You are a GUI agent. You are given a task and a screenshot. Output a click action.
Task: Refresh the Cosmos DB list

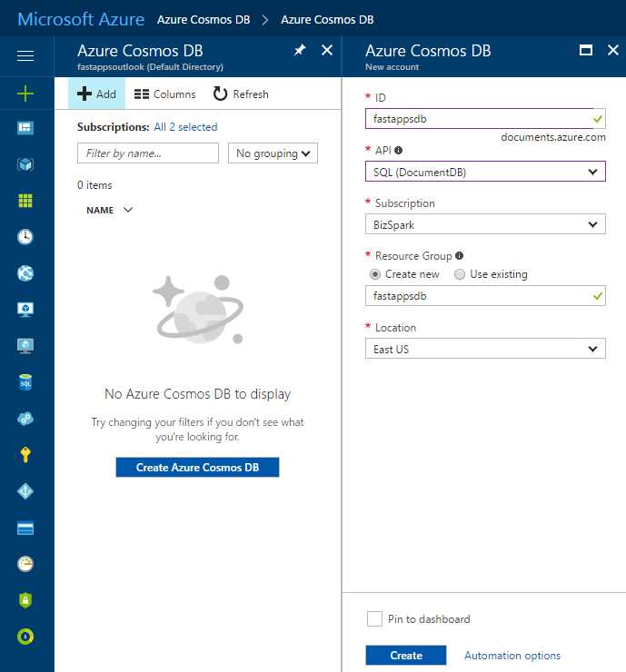tap(241, 94)
